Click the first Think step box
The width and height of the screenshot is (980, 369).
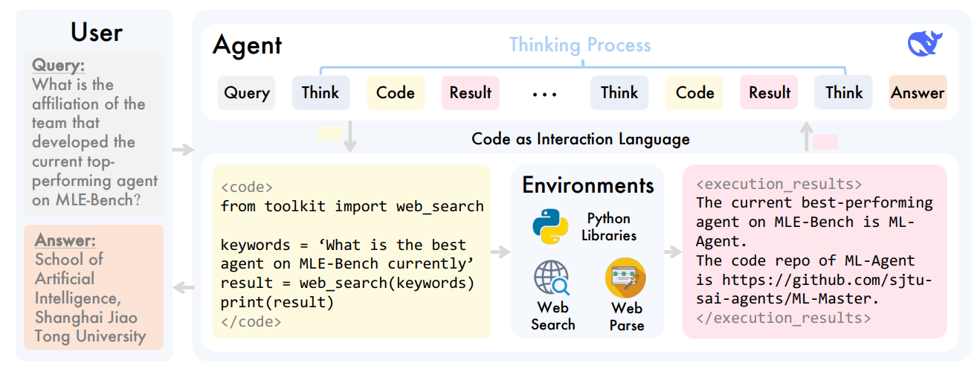click(x=320, y=93)
